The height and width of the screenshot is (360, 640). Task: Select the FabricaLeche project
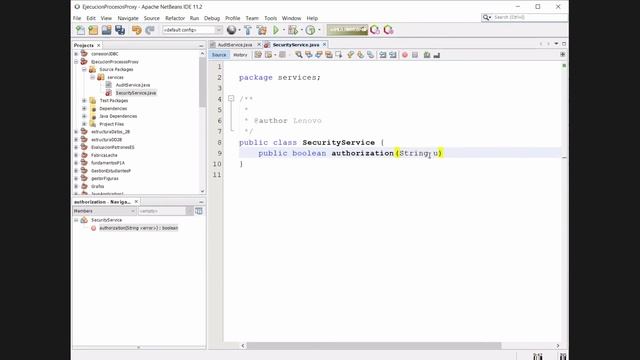click(x=104, y=155)
